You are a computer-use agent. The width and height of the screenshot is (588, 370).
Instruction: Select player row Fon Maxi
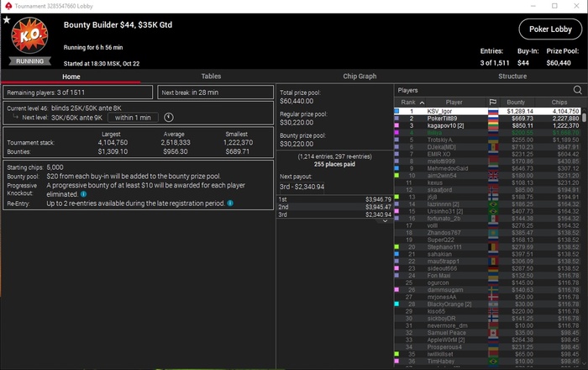487,276
